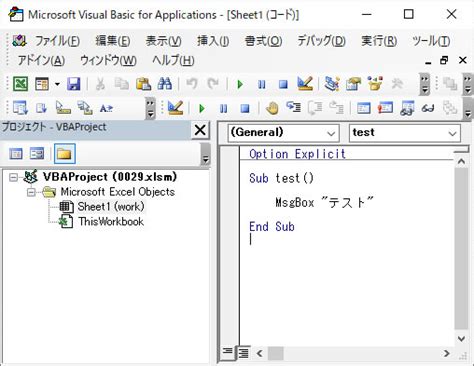Switch to Full Module View button
The height and width of the screenshot is (366, 474).
[243, 353]
